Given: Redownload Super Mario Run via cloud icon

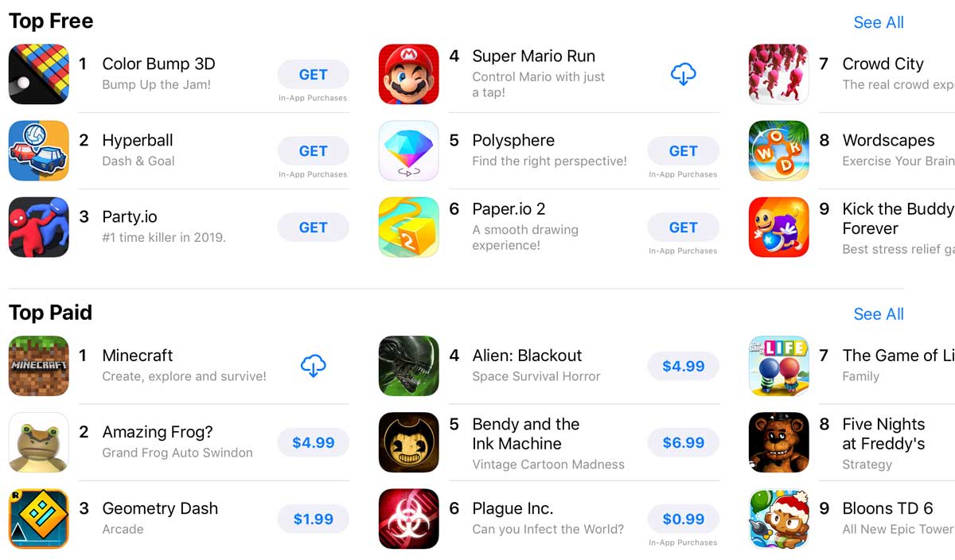Looking at the screenshot, I should [683, 75].
